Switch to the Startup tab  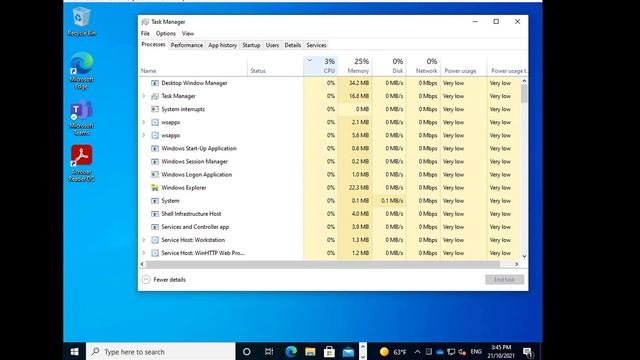pos(251,45)
